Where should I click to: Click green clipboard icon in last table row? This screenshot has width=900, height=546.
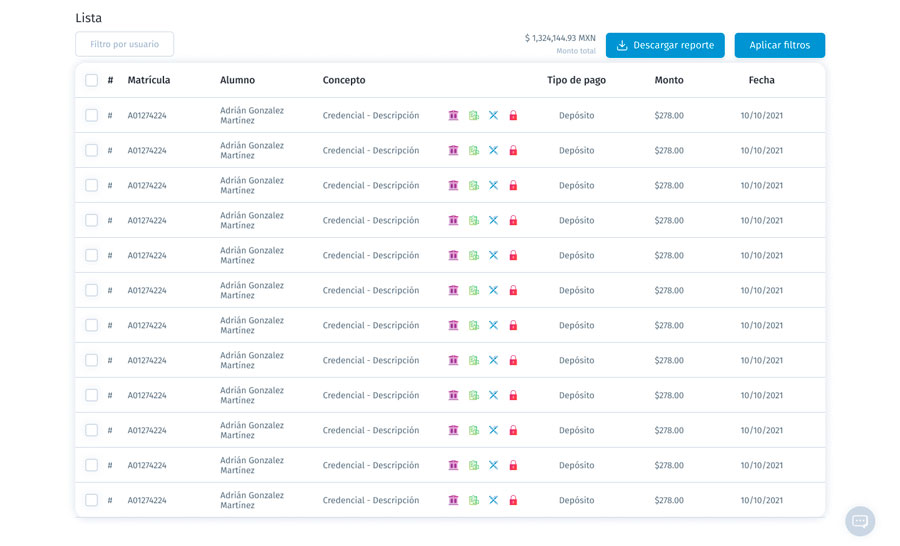point(474,501)
